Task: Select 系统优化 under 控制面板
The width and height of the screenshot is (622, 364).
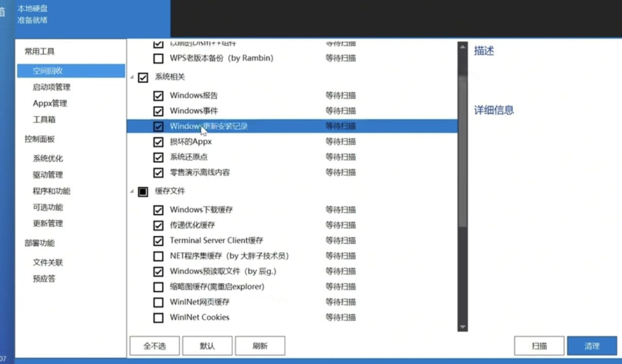Action: [x=48, y=158]
